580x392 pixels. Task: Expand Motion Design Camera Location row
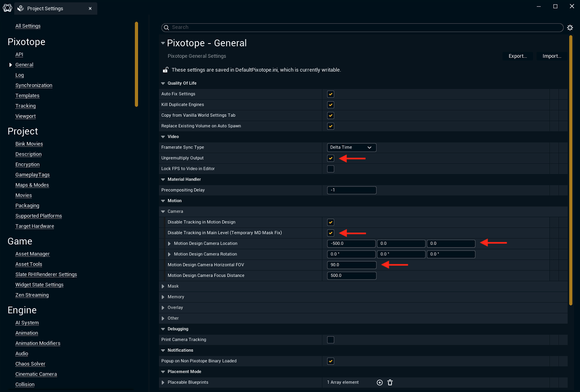point(169,244)
